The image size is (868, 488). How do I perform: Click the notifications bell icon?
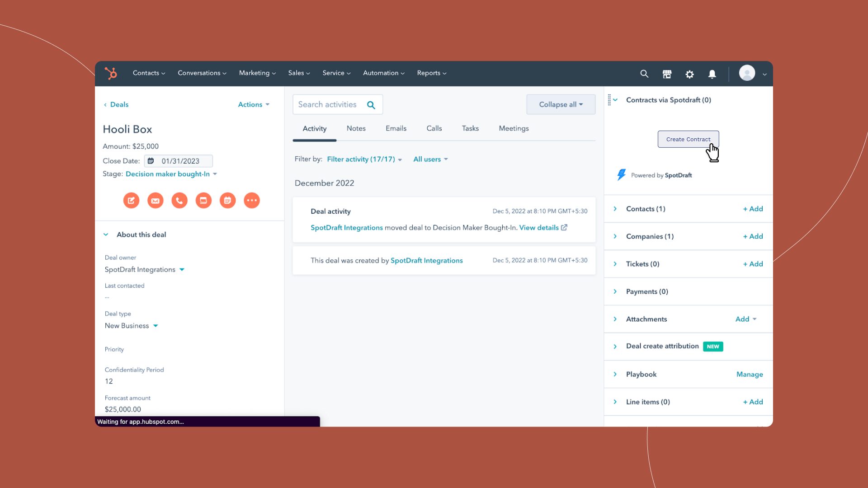pyautogui.click(x=712, y=74)
